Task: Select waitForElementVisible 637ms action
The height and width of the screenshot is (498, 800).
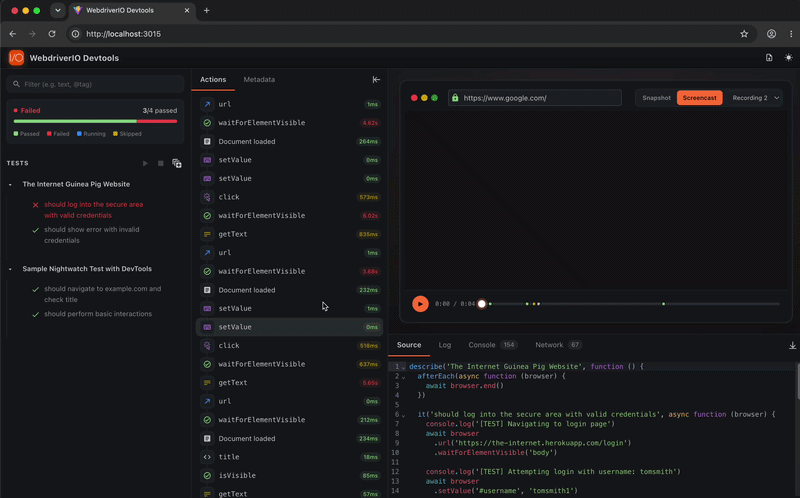Action: [x=289, y=364]
